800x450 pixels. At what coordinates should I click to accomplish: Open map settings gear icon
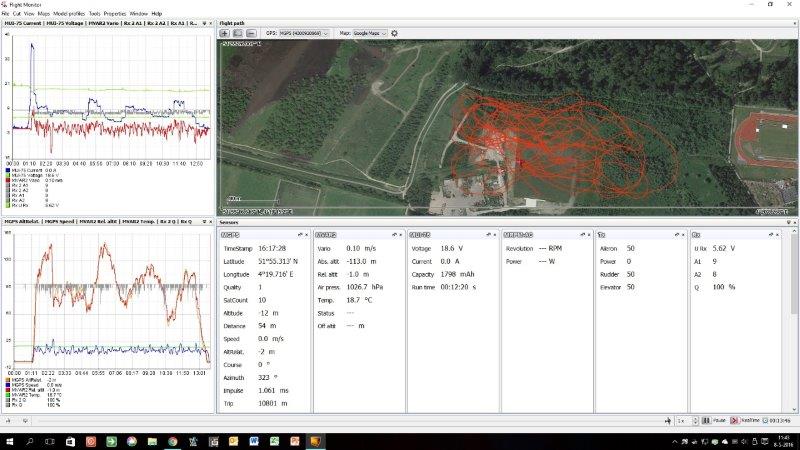point(394,33)
